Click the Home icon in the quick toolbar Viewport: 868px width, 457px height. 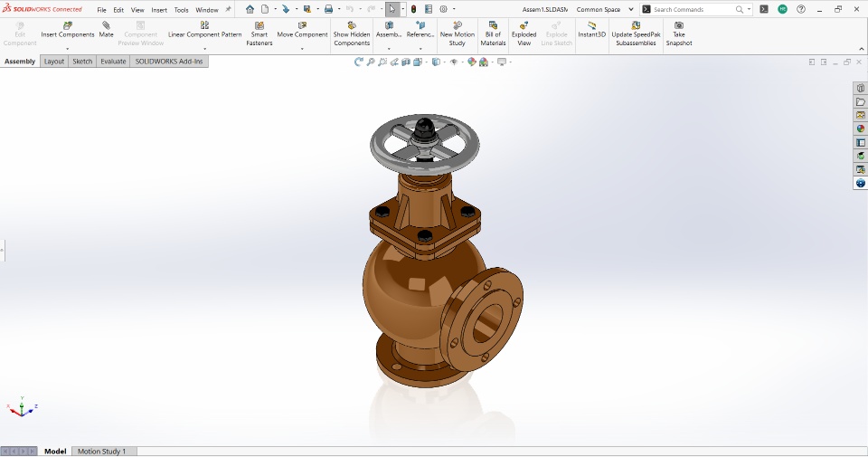[250, 9]
